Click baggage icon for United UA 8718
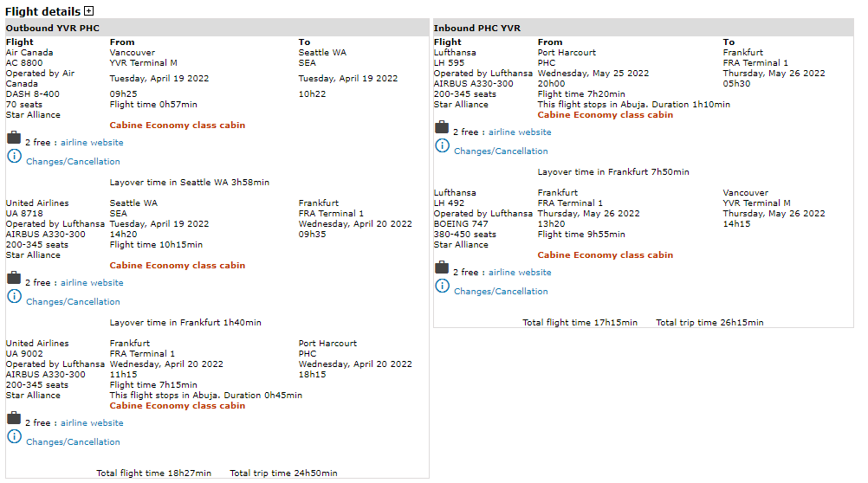 click(14, 278)
